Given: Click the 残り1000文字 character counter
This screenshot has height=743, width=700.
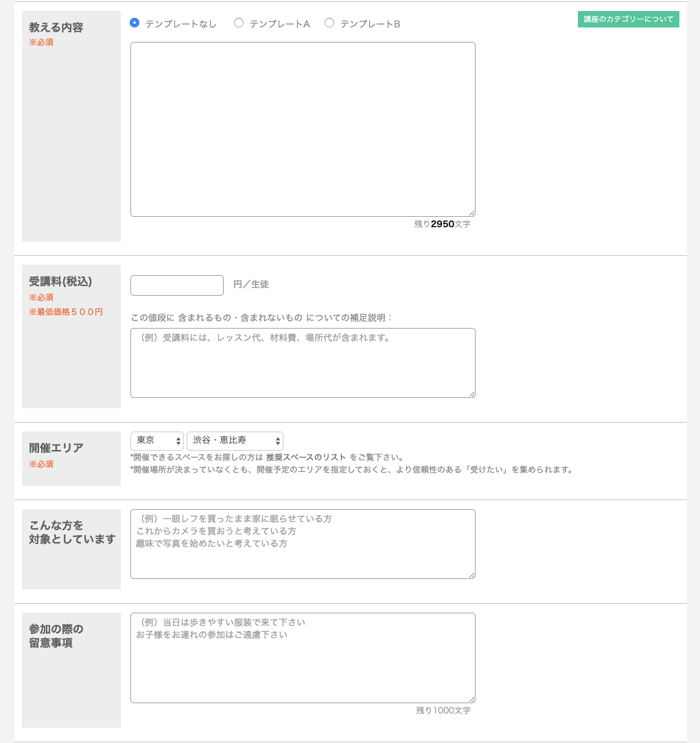Looking at the screenshot, I should (443, 710).
